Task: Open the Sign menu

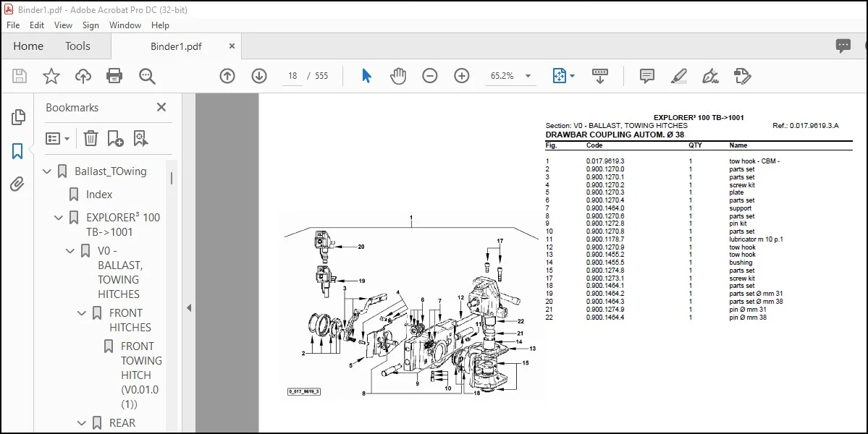Action: pyautogui.click(x=90, y=25)
